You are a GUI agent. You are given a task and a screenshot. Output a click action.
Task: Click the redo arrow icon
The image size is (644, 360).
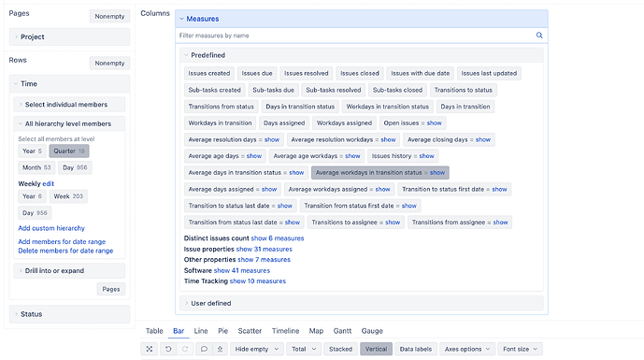point(185,349)
